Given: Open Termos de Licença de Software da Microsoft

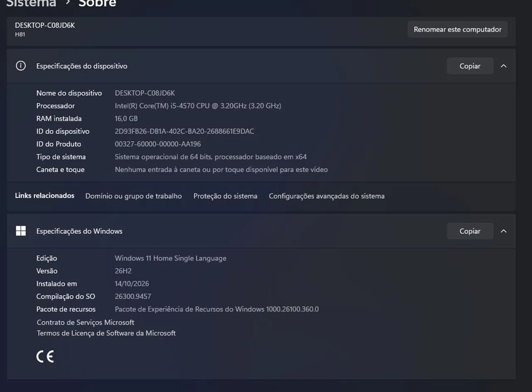Looking at the screenshot, I should click(x=106, y=333).
